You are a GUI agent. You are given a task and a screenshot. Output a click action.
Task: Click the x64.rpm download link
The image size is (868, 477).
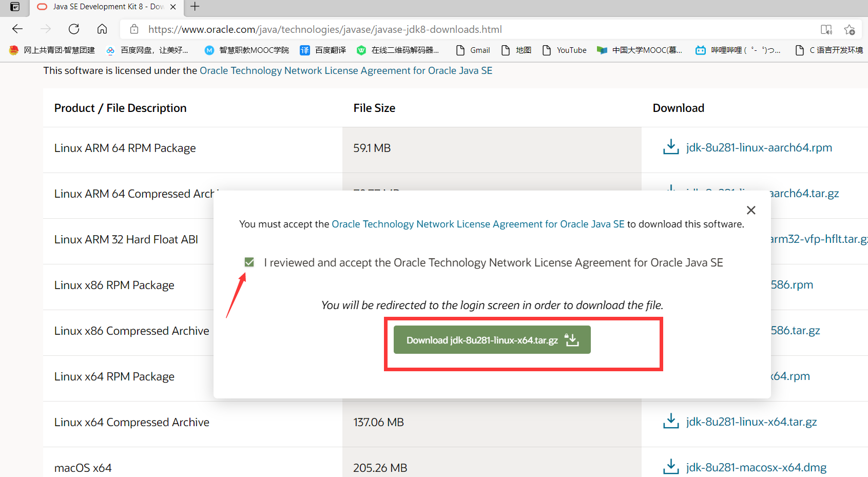pyautogui.click(x=790, y=376)
